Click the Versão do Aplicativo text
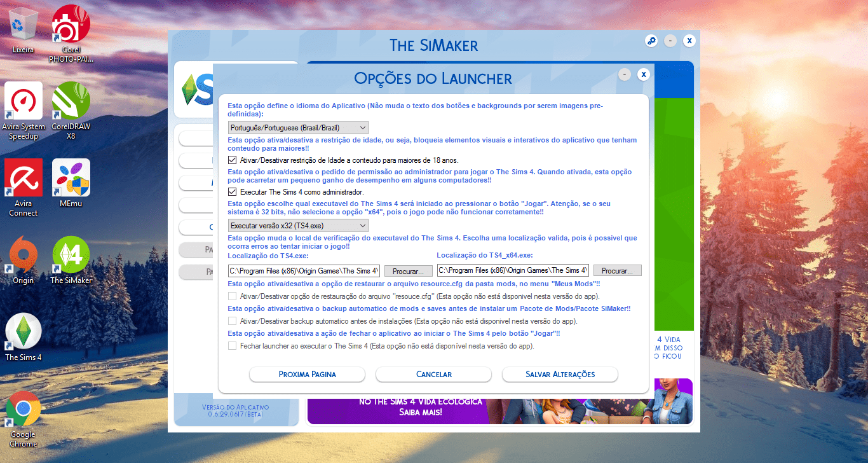The width and height of the screenshot is (868, 463). tap(236, 410)
